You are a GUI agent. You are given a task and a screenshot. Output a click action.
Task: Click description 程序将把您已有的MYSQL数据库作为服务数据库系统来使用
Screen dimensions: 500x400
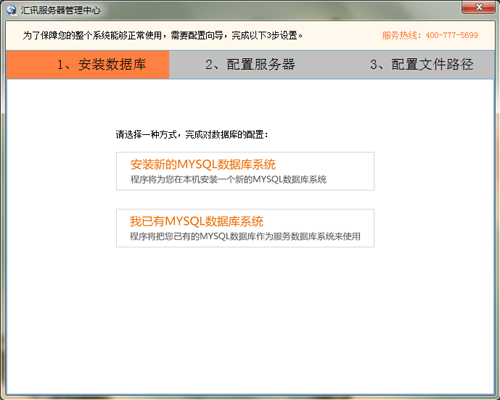245,237
